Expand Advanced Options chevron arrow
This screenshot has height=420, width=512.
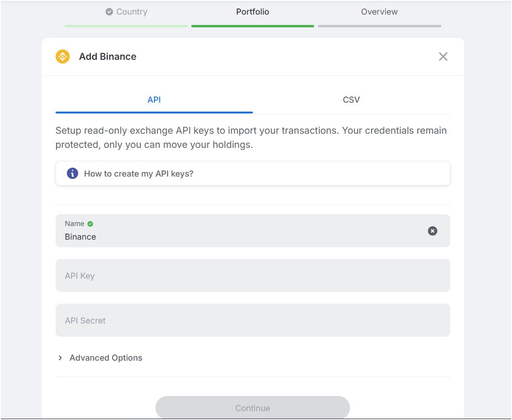coord(60,358)
